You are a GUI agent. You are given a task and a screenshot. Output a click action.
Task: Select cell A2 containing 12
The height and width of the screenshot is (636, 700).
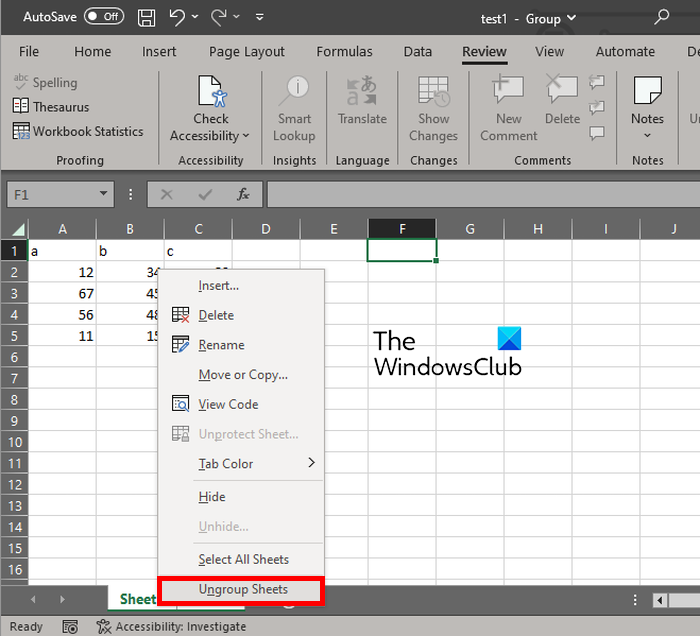click(x=62, y=272)
